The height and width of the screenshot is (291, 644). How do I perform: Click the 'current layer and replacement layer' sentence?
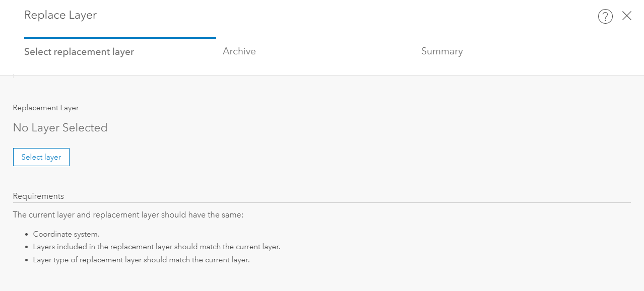pyautogui.click(x=128, y=215)
